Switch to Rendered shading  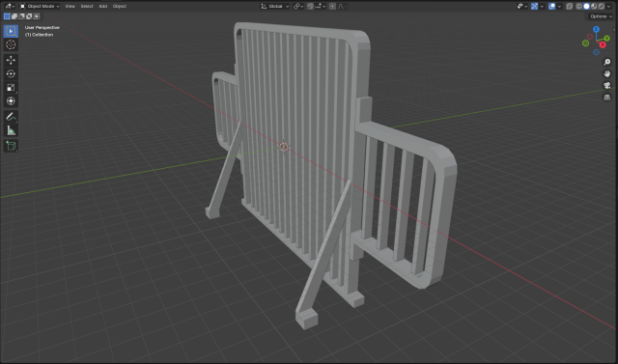tap(602, 7)
